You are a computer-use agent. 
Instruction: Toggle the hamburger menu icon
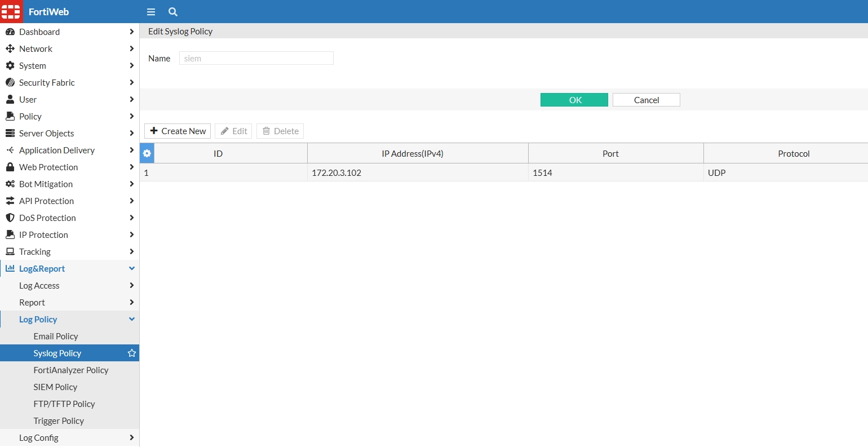[151, 12]
